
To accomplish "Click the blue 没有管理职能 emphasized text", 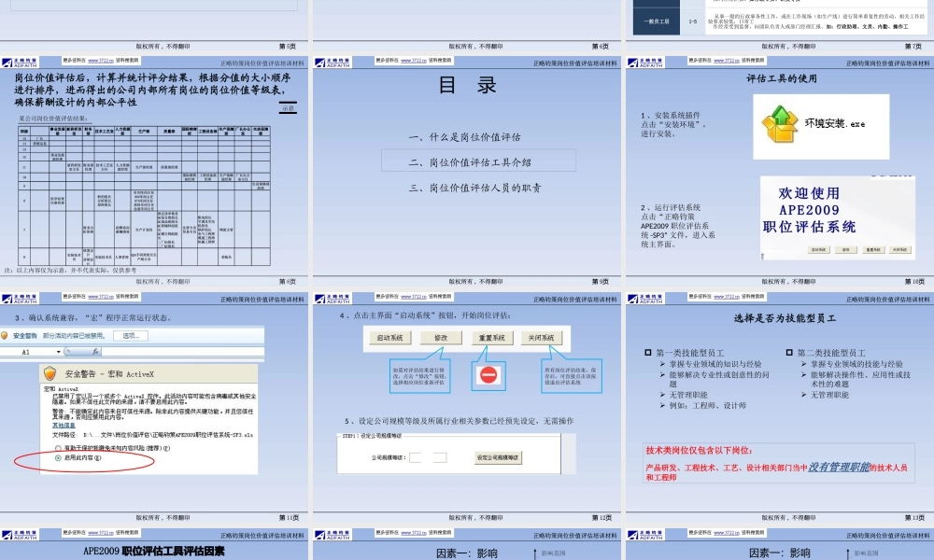I will click(838, 468).
